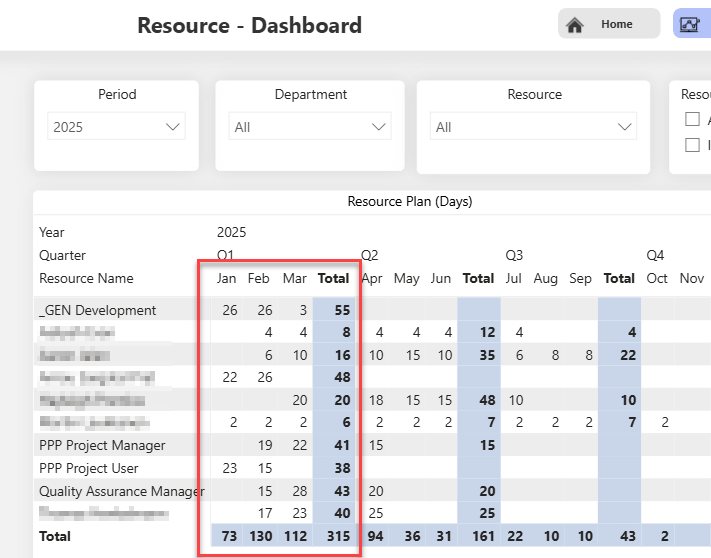Tick the first checkbox in the rightmost filter card

pos(692,119)
